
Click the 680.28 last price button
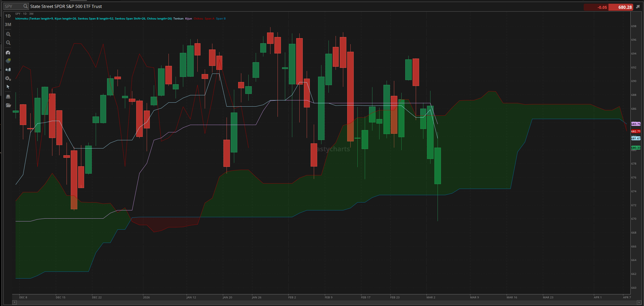pyautogui.click(x=620, y=7)
